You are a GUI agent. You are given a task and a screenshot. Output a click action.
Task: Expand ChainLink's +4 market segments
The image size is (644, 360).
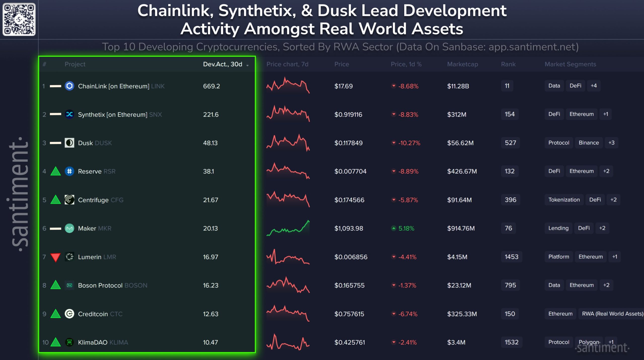tap(593, 86)
